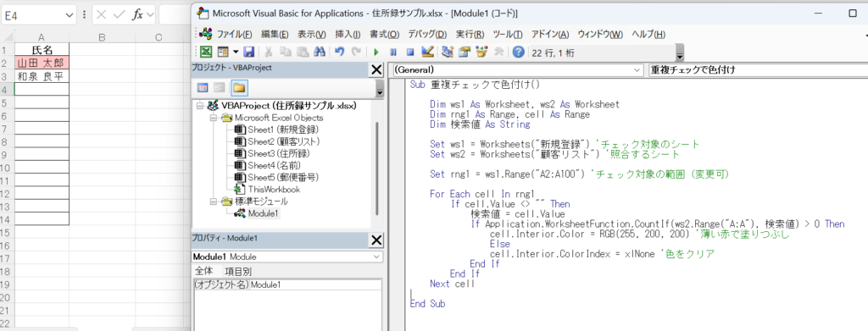Image resolution: width=868 pixels, height=331 pixels.
Task: Click the Copy toolbar icon
Action: pyautogui.click(x=285, y=52)
